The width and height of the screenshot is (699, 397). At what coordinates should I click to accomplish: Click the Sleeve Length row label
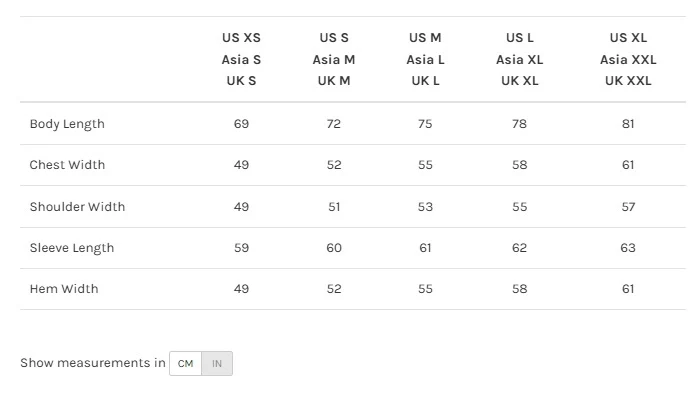tap(72, 248)
